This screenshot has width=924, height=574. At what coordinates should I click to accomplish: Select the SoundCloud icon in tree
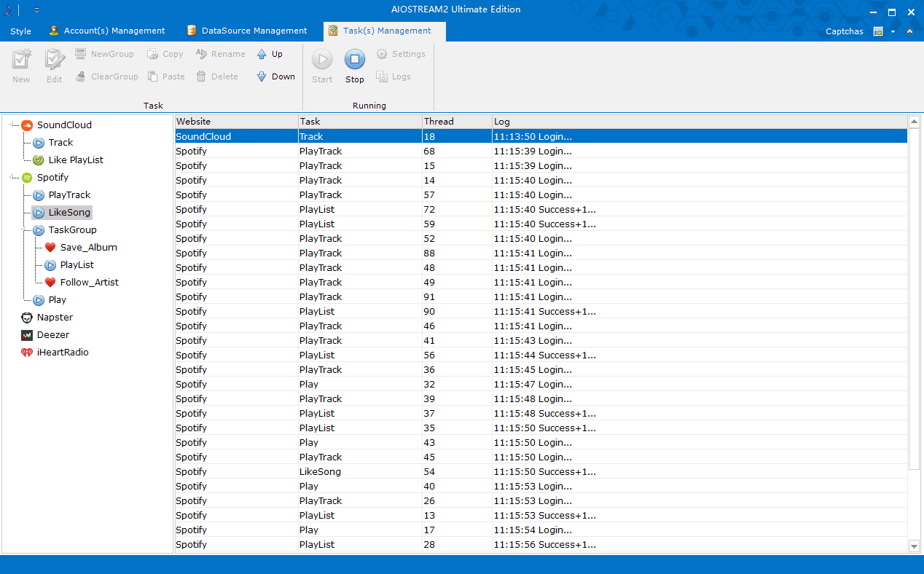coord(27,125)
